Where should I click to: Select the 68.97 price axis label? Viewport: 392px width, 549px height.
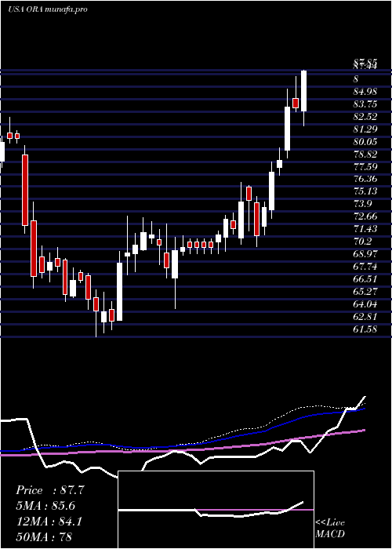(x=365, y=254)
